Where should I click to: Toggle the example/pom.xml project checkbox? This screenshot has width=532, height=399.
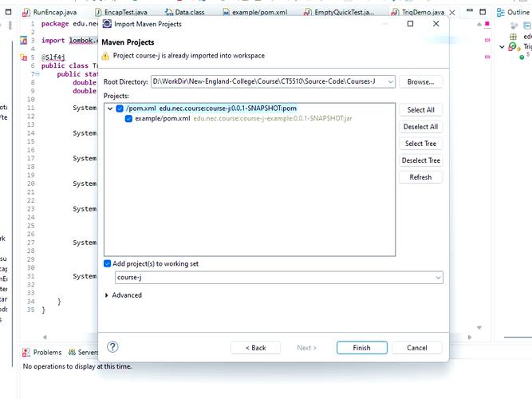[128, 119]
